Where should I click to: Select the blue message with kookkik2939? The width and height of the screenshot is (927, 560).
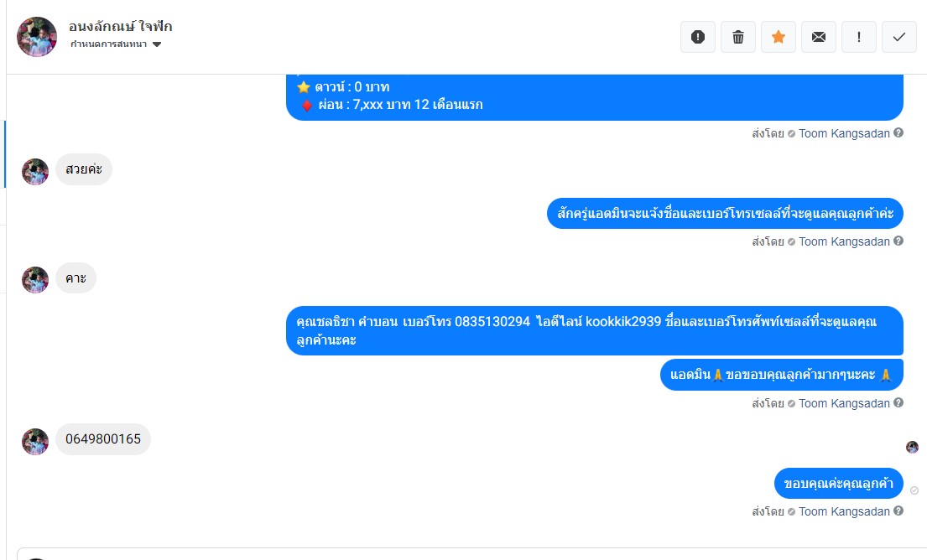point(594,331)
